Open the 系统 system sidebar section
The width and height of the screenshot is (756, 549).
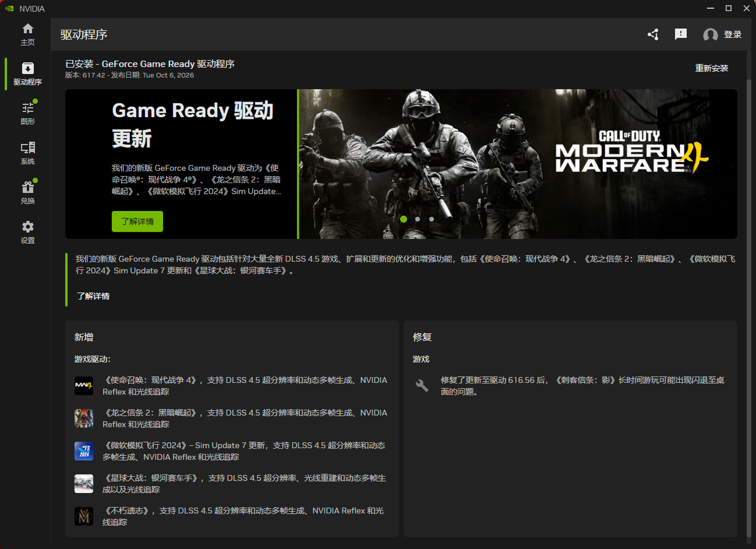pos(28,153)
